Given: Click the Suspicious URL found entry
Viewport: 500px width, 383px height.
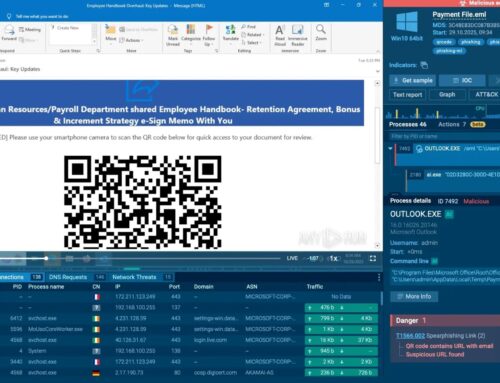Looking at the screenshot, I should (435, 354).
